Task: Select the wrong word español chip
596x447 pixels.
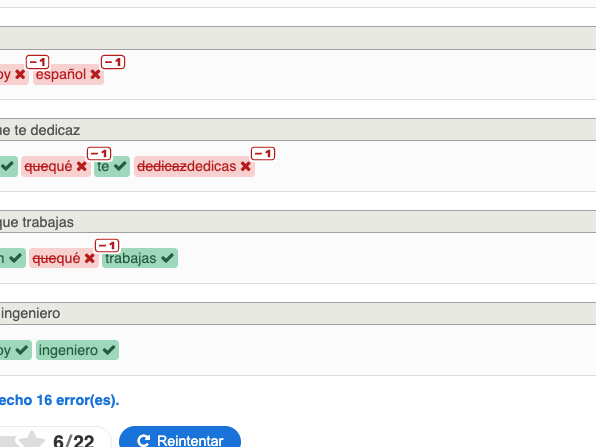Action: tap(68, 74)
